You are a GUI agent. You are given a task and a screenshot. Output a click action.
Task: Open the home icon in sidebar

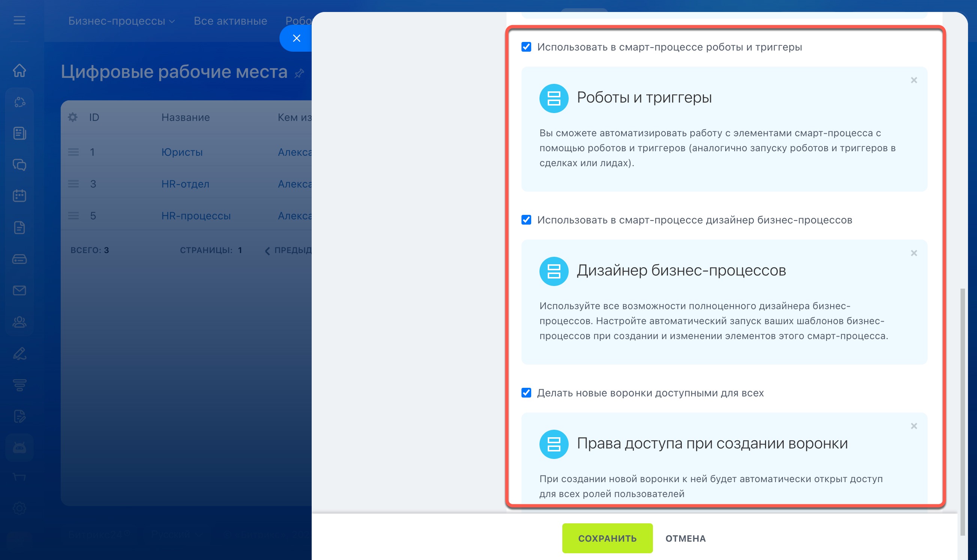(19, 70)
